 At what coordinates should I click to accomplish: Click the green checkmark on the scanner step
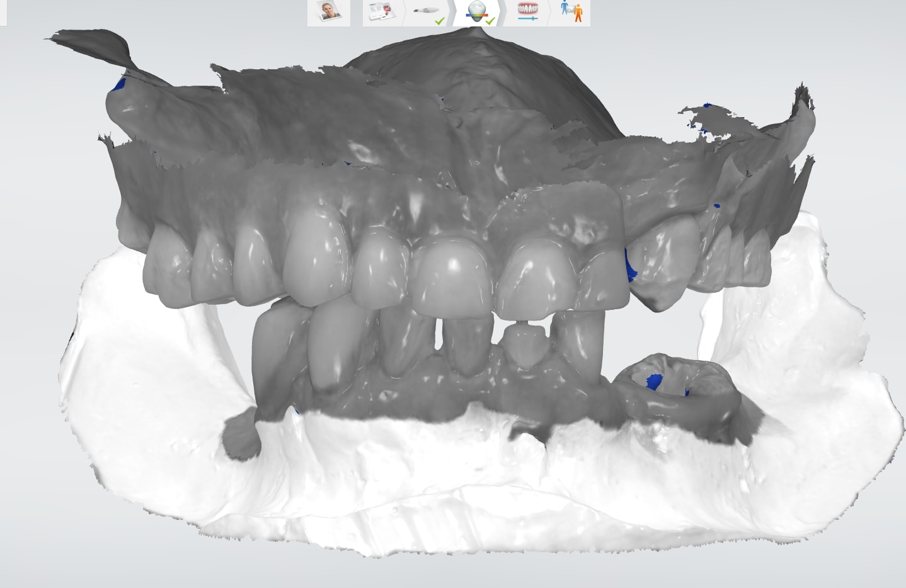click(x=440, y=21)
